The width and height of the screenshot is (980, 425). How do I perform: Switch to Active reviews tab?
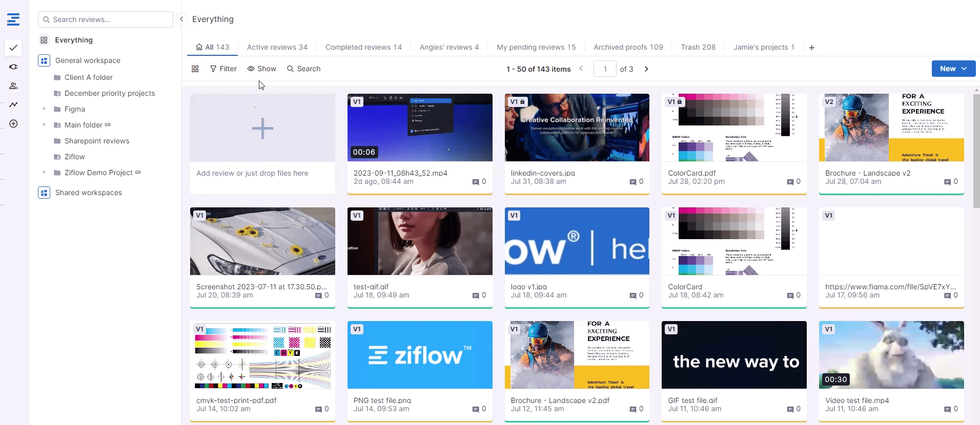277,47
